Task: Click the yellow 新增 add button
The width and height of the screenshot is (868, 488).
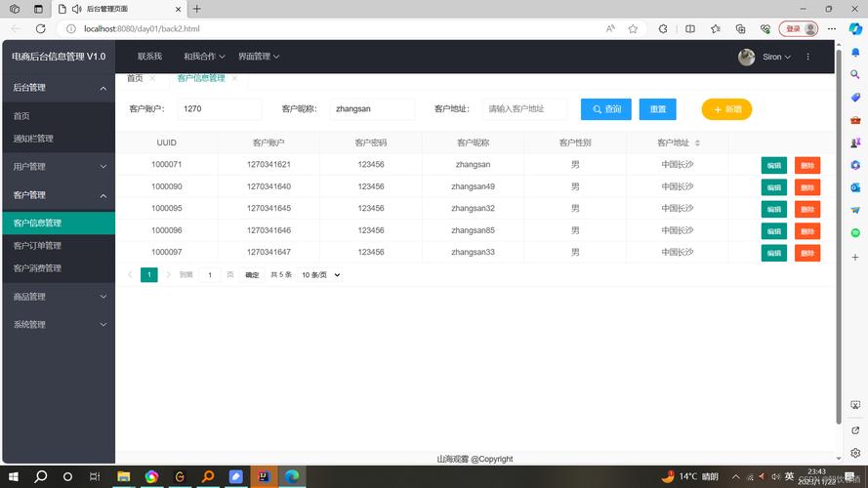Action: tap(726, 109)
